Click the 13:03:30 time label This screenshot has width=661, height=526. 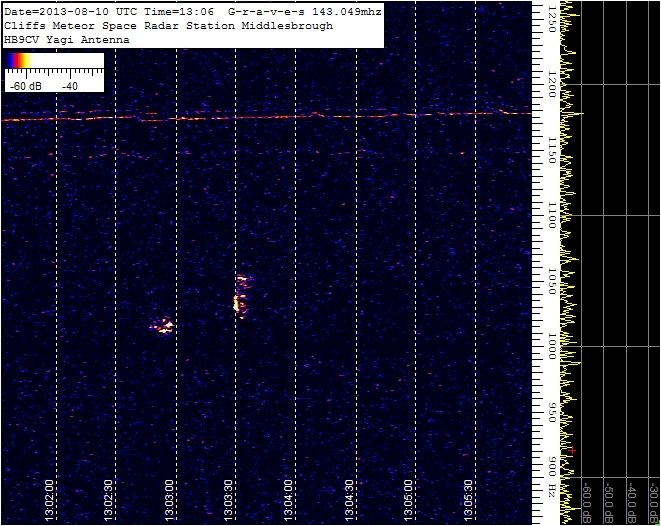[x=228, y=500]
